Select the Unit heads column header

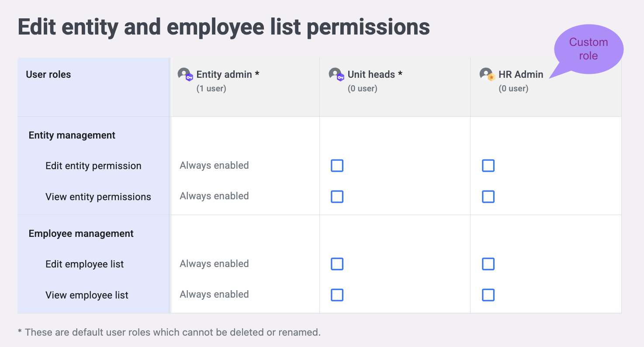[x=374, y=75]
